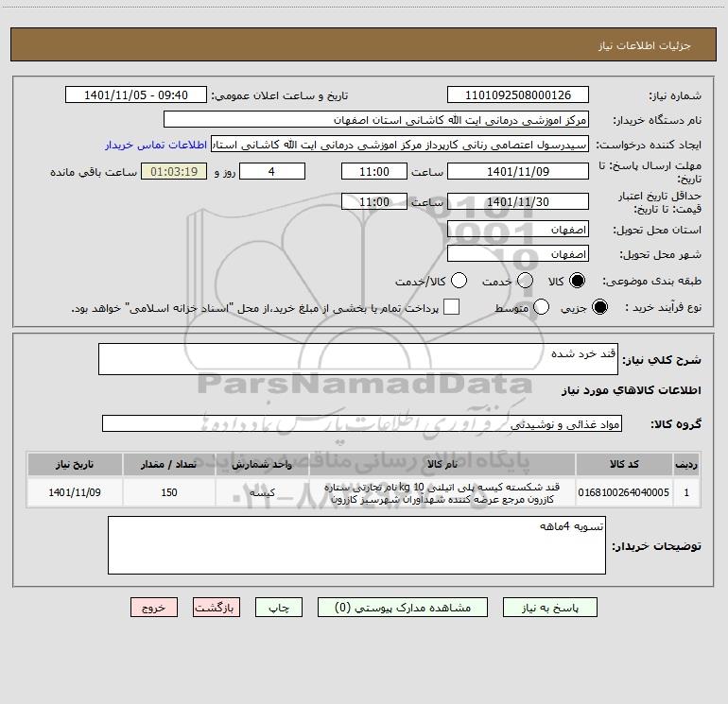Click the remaining days field showing 4
Image resolution: width=728 pixels, height=704 pixels.
(272, 171)
